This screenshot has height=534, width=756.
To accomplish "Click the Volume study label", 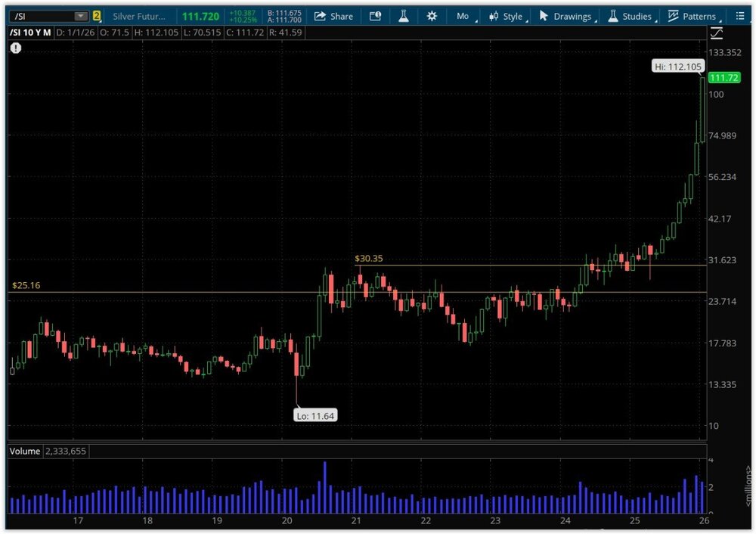I will point(24,451).
